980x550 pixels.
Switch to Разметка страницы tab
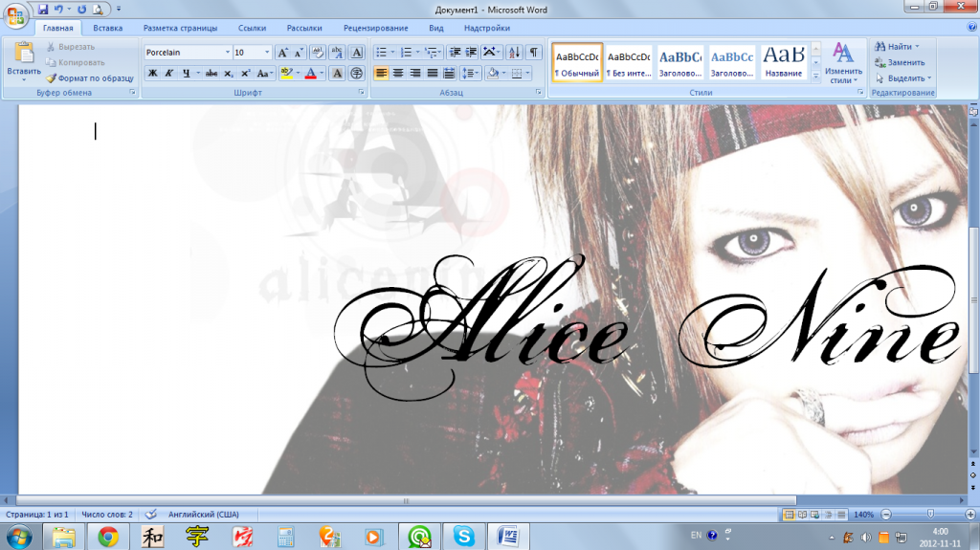[x=180, y=28]
